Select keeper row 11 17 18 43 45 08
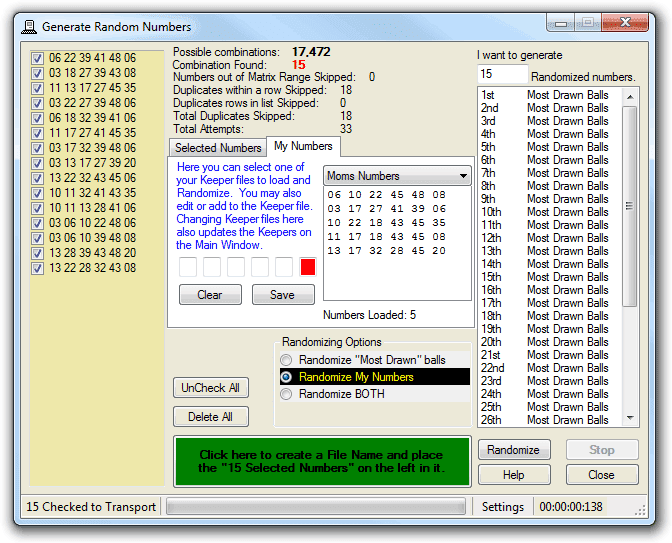This screenshot has width=672, height=543. pyautogui.click(x=387, y=237)
